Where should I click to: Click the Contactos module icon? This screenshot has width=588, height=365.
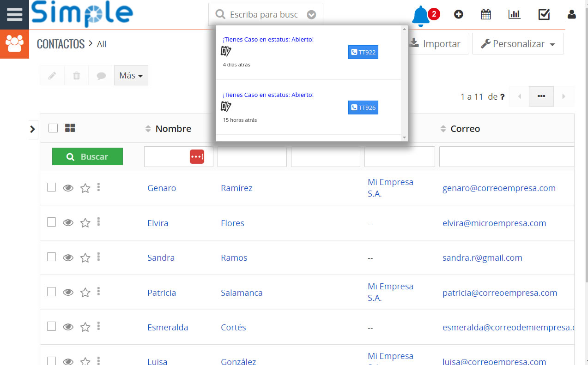coord(14,44)
